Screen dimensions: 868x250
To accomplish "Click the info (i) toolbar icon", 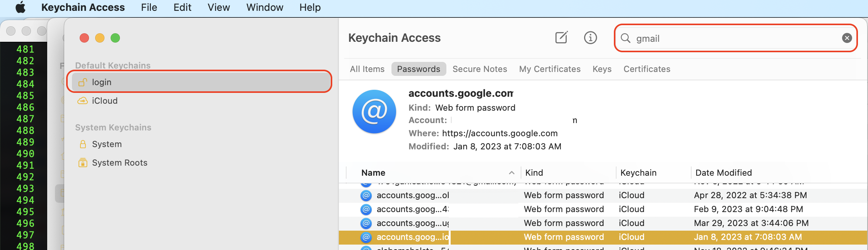I will tap(590, 38).
